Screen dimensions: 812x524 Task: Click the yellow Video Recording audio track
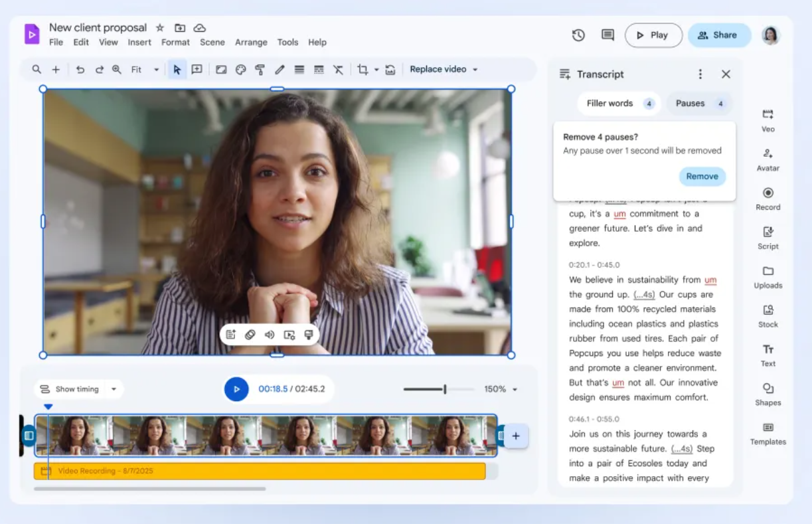pyautogui.click(x=260, y=471)
